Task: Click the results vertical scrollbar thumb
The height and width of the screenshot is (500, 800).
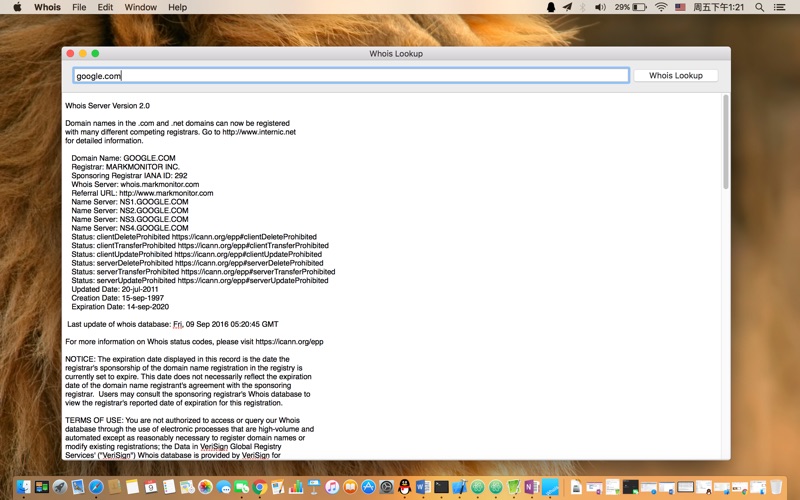Action: pyautogui.click(x=726, y=142)
